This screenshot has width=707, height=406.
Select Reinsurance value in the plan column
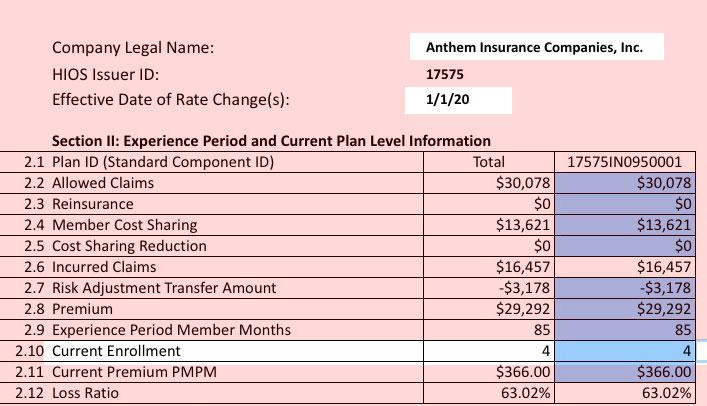tap(624, 204)
